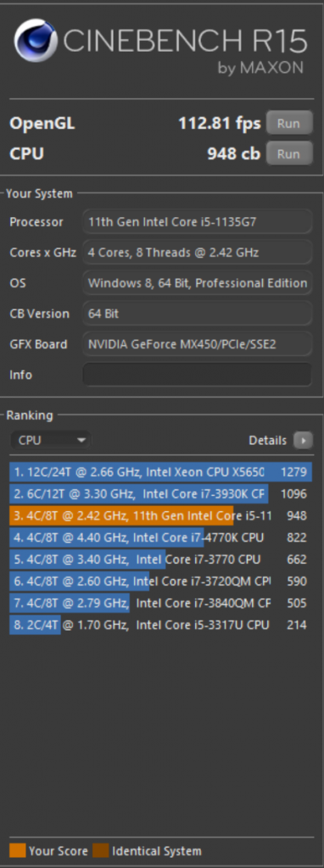Click the Cinebench sphere logo icon
This screenshot has width=324, height=868.
pyautogui.click(x=36, y=41)
